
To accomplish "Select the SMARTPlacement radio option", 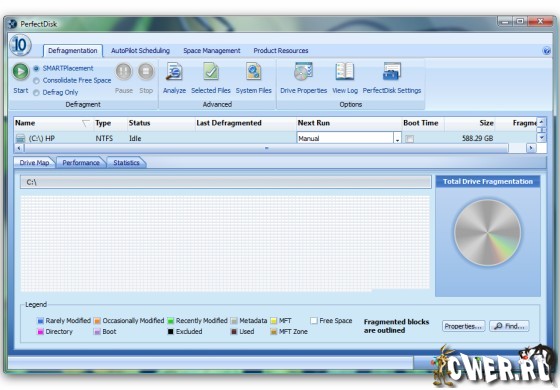I will coord(36,68).
